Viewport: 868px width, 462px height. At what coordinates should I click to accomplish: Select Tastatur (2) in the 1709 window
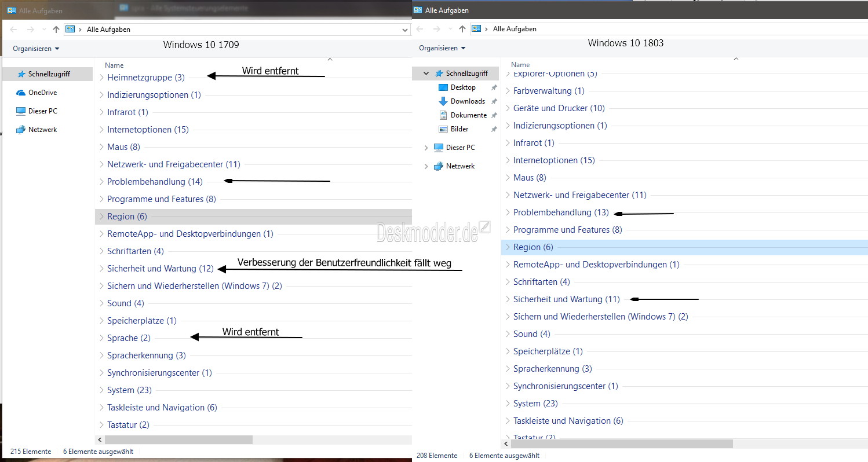pyautogui.click(x=128, y=425)
